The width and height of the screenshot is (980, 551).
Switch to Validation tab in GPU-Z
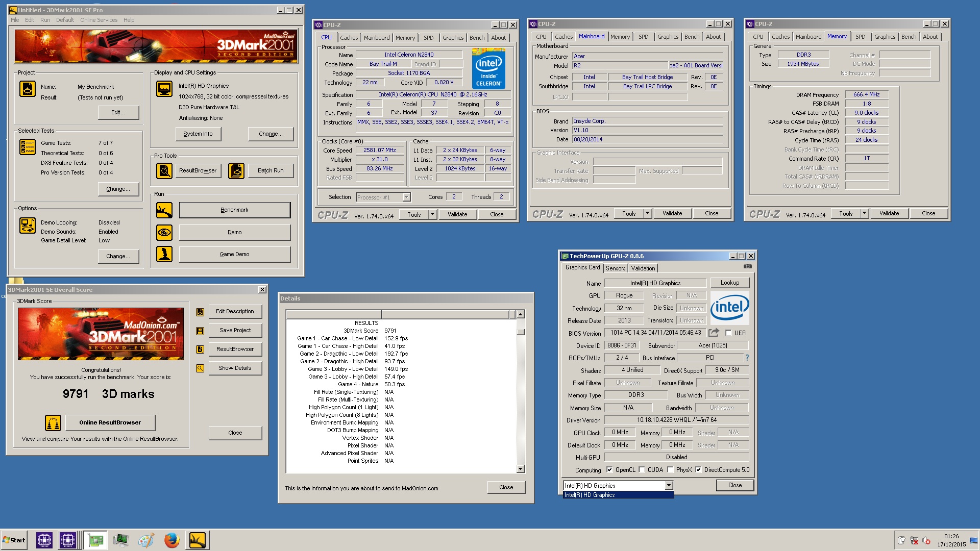pos(643,268)
